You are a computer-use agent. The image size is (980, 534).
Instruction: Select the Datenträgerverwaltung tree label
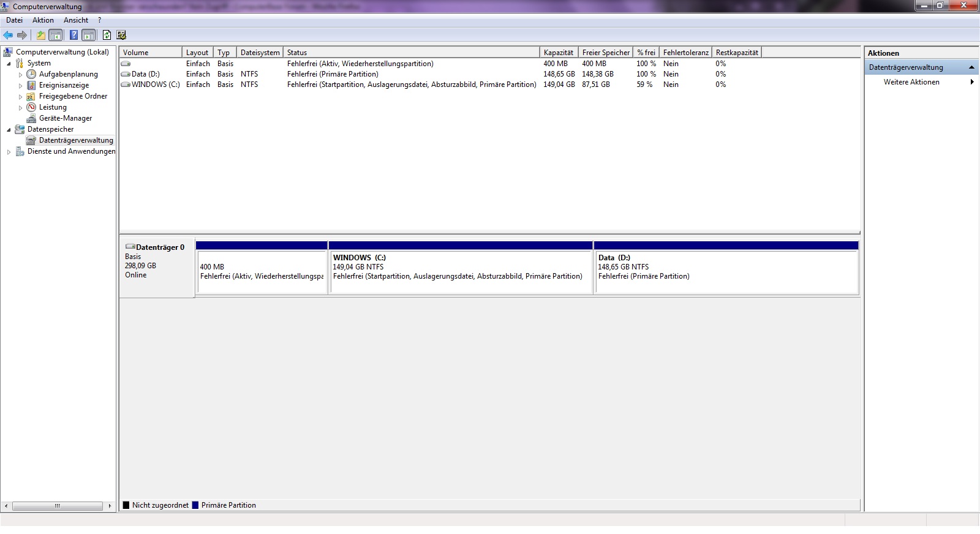76,140
